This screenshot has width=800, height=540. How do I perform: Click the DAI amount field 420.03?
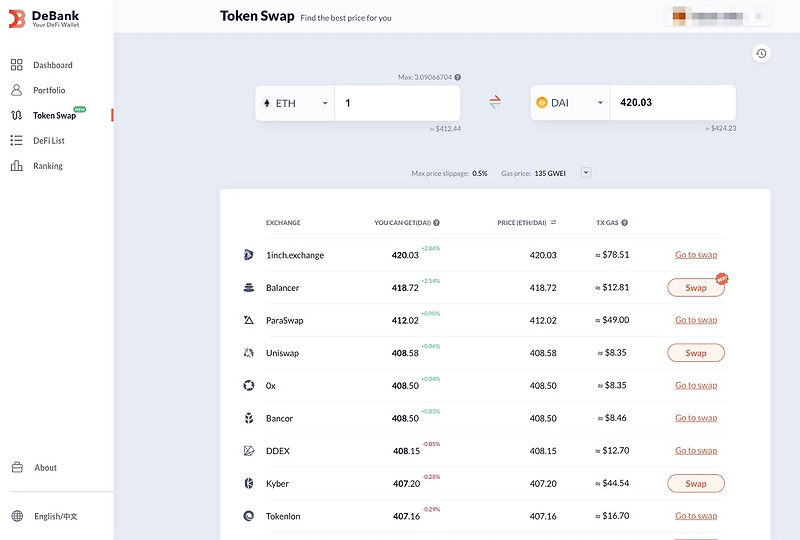point(672,103)
